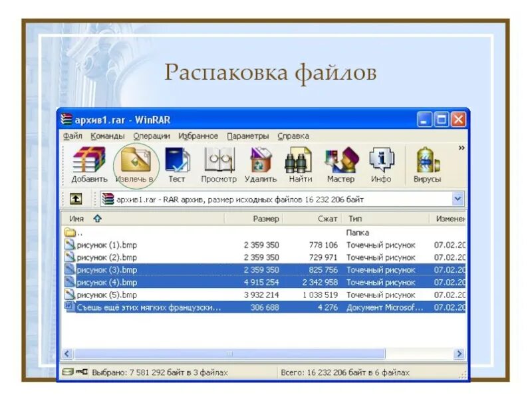Click the icon of рисунок (5).bmp
This screenshot has height=399, width=532.
70,295
